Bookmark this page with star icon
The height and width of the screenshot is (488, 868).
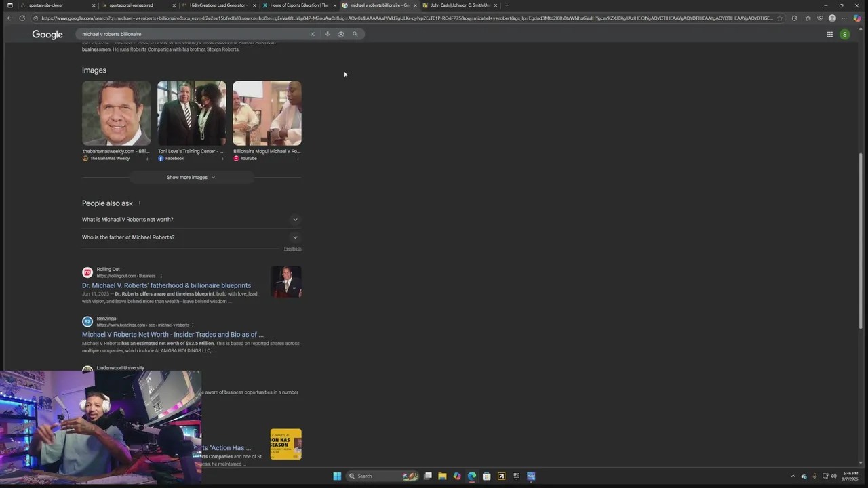click(x=780, y=18)
